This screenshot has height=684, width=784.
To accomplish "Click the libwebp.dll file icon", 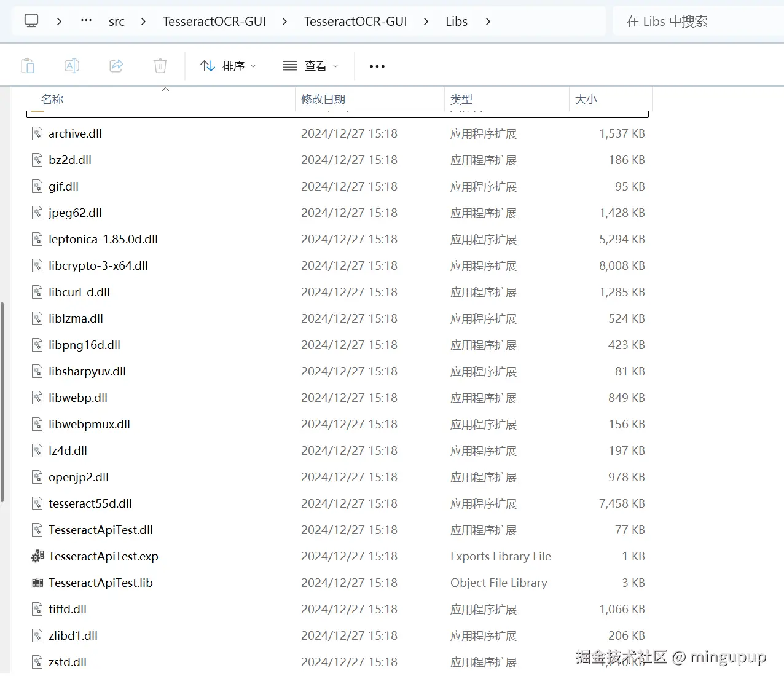I will [x=37, y=398].
